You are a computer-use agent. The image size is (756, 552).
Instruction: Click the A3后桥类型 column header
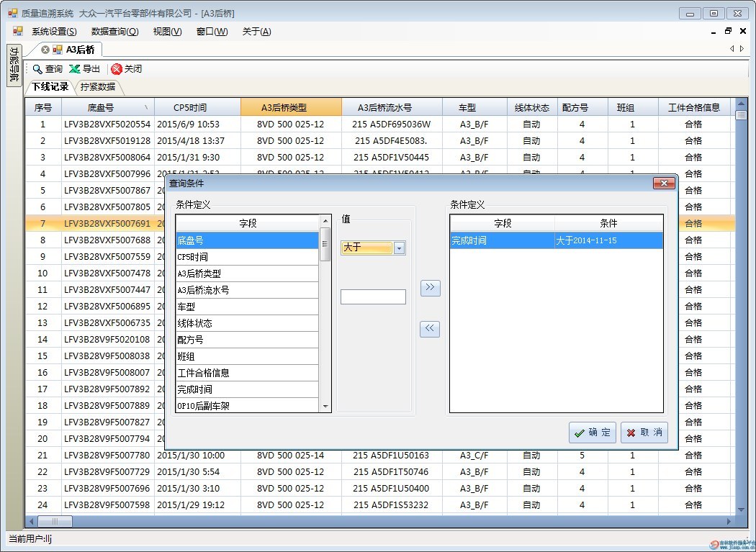pos(291,107)
